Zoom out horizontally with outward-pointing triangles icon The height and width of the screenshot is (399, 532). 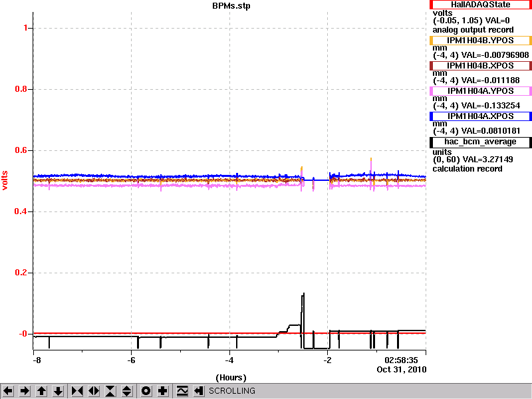94,391
